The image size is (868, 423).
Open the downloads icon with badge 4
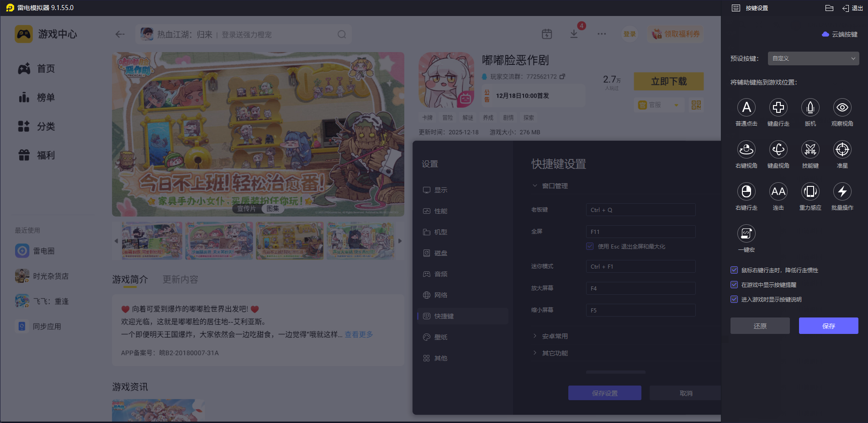point(574,34)
